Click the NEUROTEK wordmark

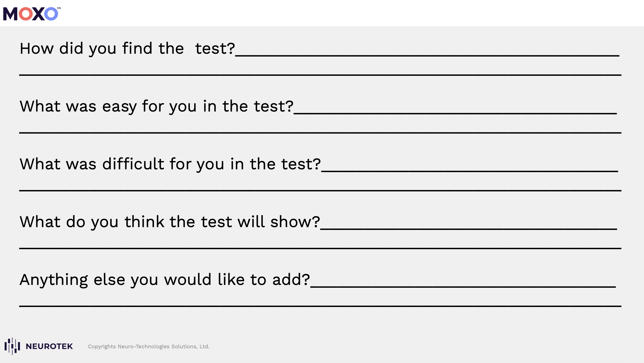49,346
